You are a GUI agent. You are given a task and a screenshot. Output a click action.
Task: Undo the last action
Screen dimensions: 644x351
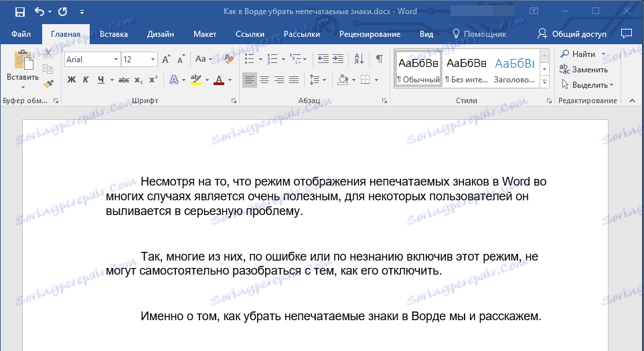pyautogui.click(x=39, y=11)
